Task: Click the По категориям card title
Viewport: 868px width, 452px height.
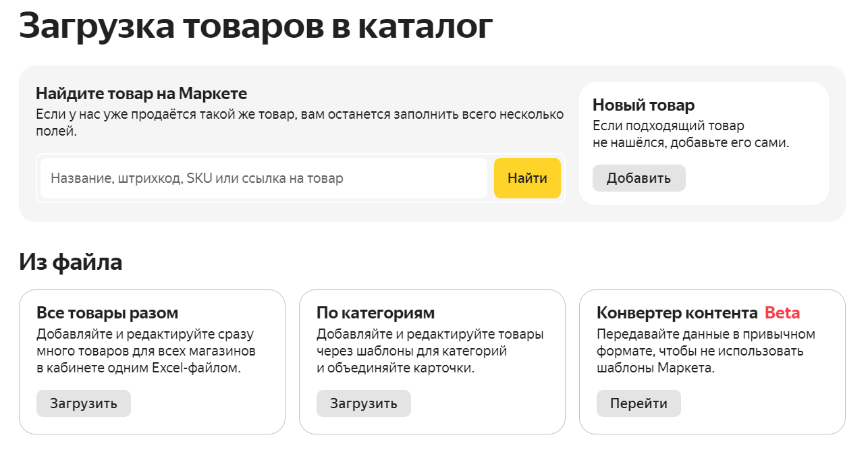Action: tap(375, 313)
